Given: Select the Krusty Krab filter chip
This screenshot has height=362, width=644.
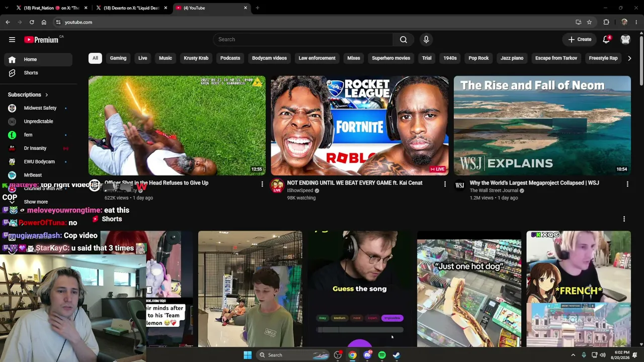Looking at the screenshot, I should pyautogui.click(x=196, y=58).
